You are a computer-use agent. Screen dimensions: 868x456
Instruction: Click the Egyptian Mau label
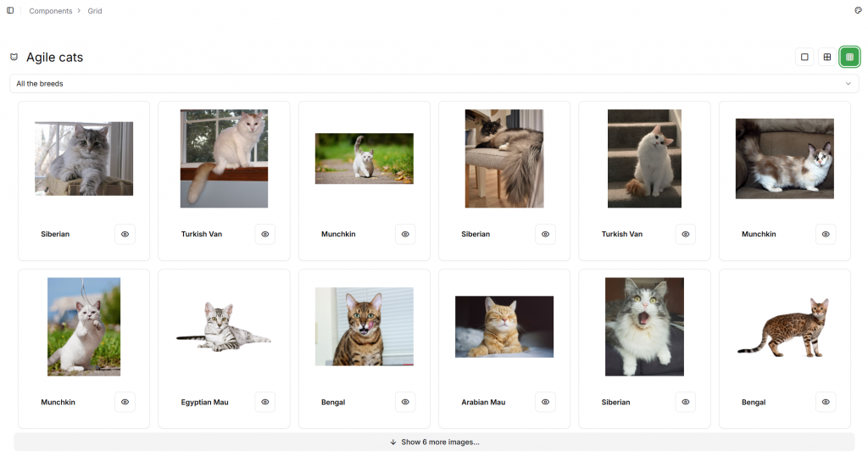pyautogui.click(x=205, y=403)
